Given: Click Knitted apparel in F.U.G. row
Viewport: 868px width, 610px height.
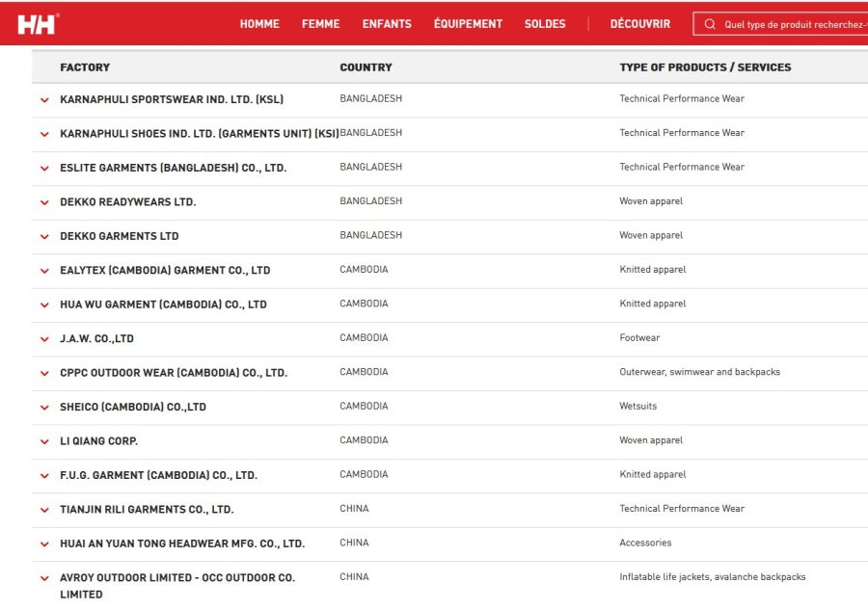Looking at the screenshot, I should [653, 475].
